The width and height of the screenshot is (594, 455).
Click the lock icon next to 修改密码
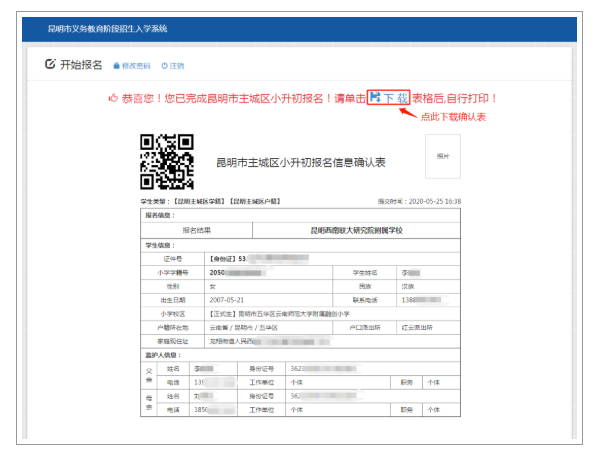pos(117,66)
